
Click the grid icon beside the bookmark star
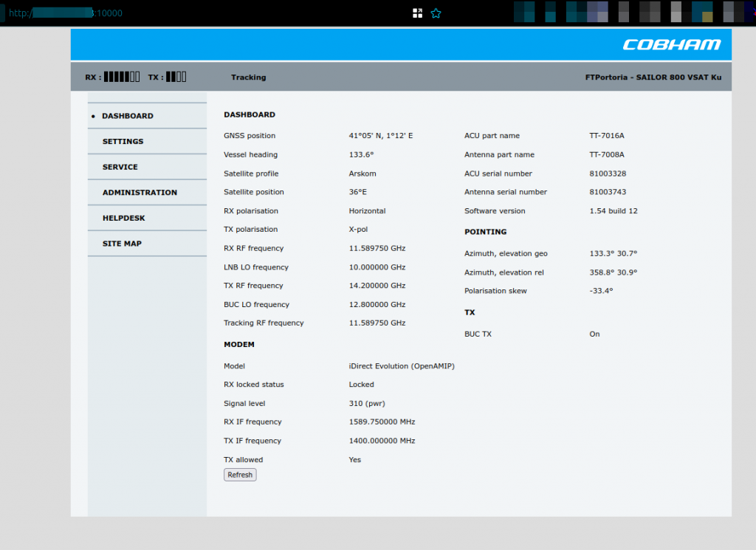(x=417, y=13)
